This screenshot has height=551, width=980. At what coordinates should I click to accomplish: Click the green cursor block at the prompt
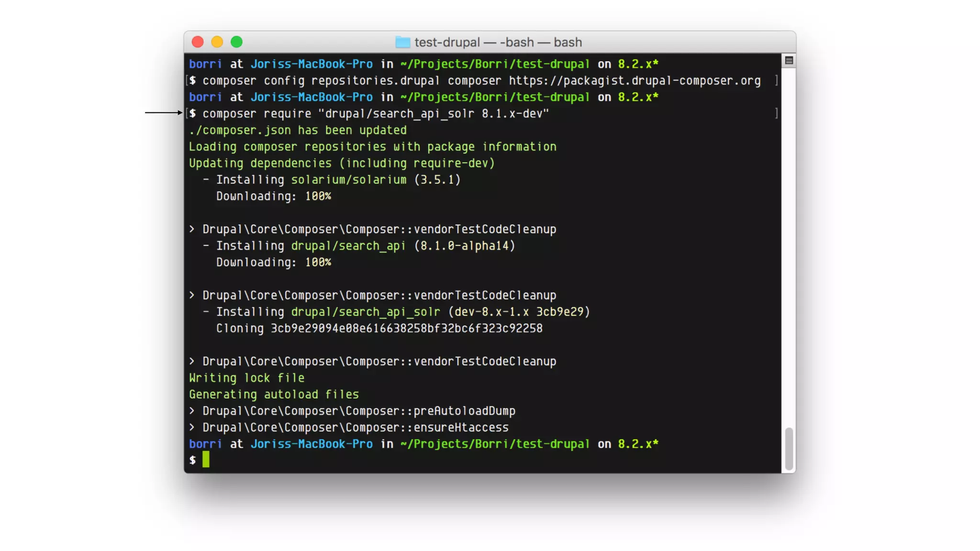[206, 460]
